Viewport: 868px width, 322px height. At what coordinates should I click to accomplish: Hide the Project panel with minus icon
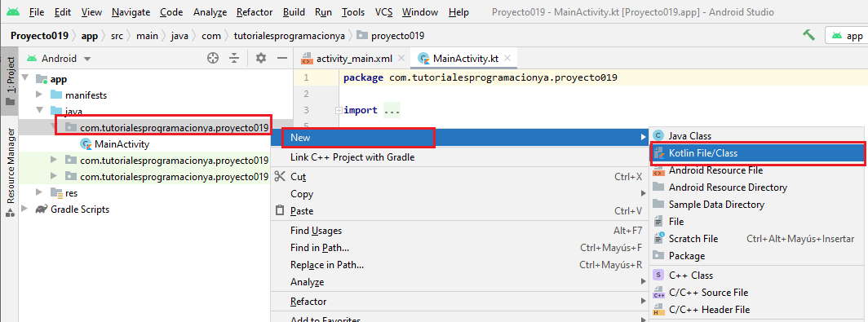pyautogui.click(x=282, y=58)
